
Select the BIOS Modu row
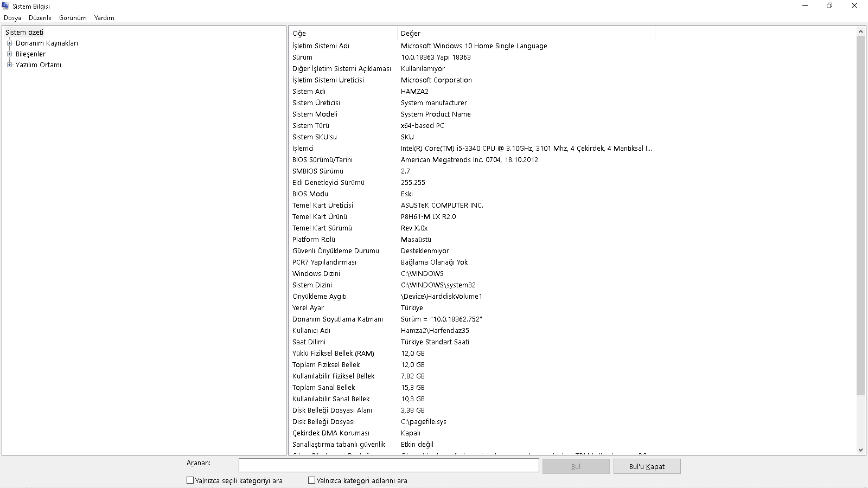(x=472, y=194)
